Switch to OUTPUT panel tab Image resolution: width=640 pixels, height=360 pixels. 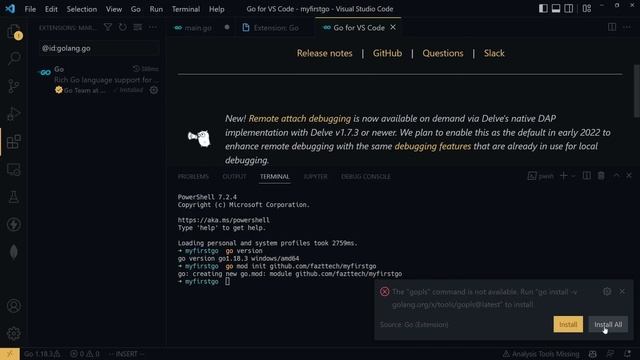tap(234, 176)
